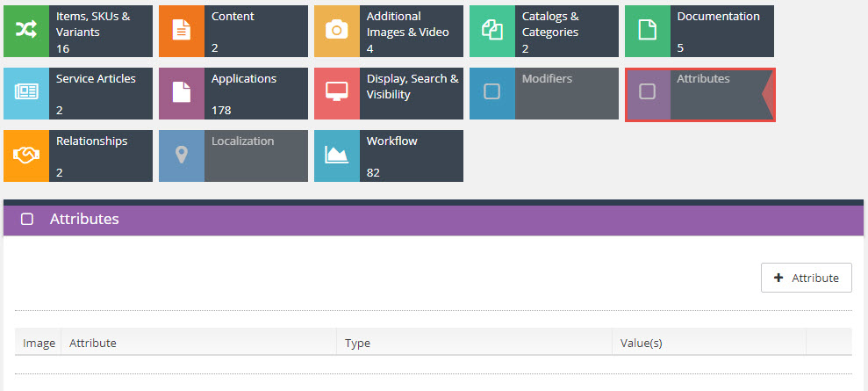Open the Service Articles newspaper icon
Image resolution: width=868 pixels, height=391 pixels.
[x=26, y=93]
